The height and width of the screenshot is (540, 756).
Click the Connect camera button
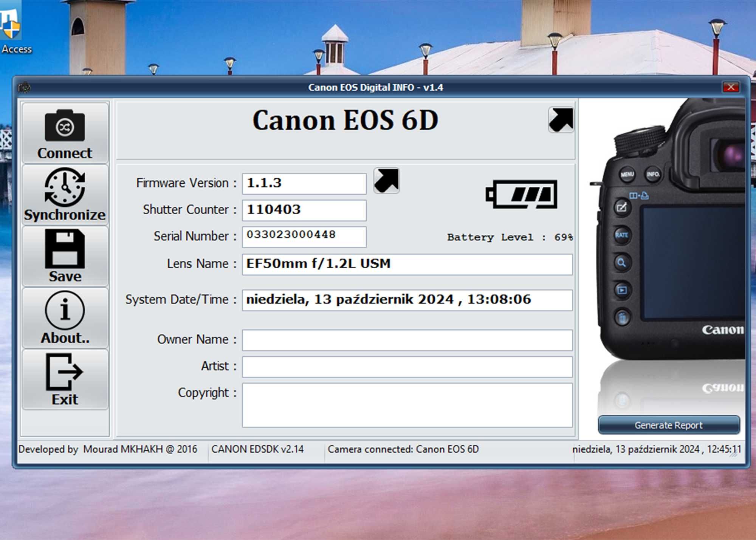65,133
